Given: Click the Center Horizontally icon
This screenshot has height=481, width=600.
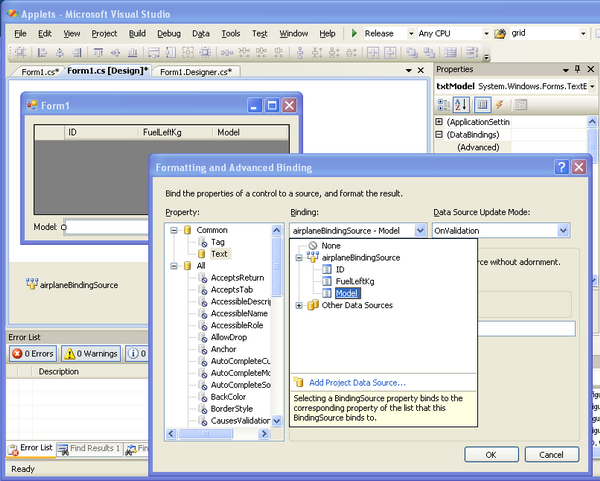Looking at the screenshot, I should (x=373, y=52).
